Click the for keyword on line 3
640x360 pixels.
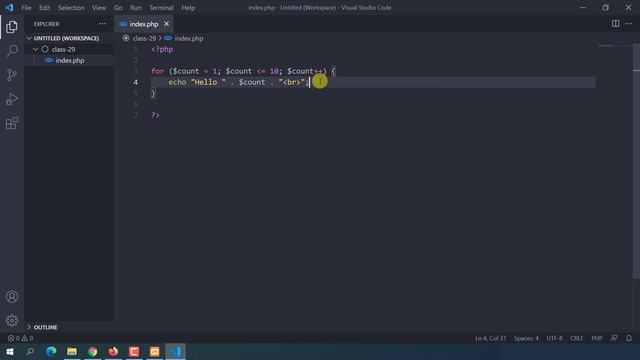click(x=158, y=71)
